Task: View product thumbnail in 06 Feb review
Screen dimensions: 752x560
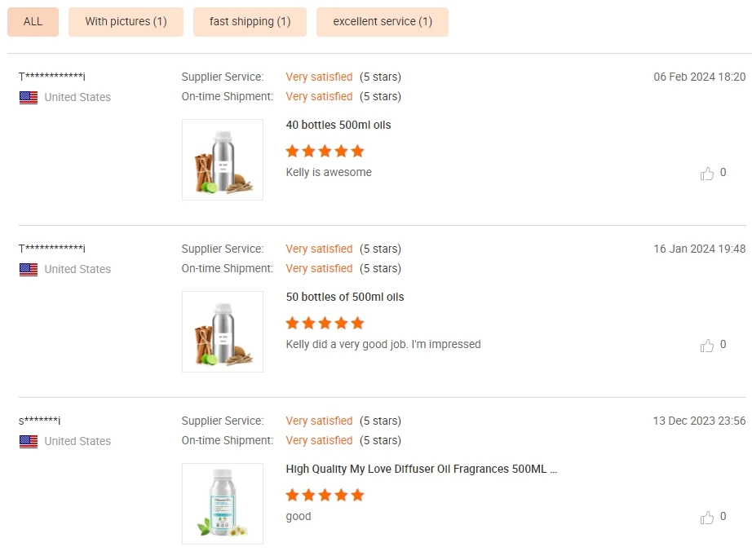Action: tap(223, 160)
